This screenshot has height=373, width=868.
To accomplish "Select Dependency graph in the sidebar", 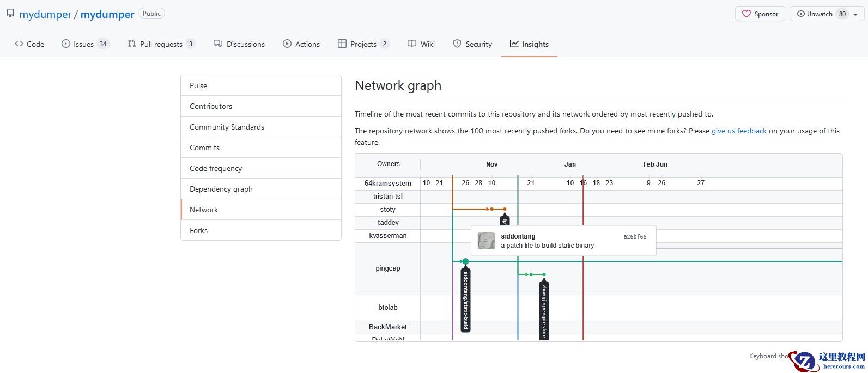I will (261, 189).
